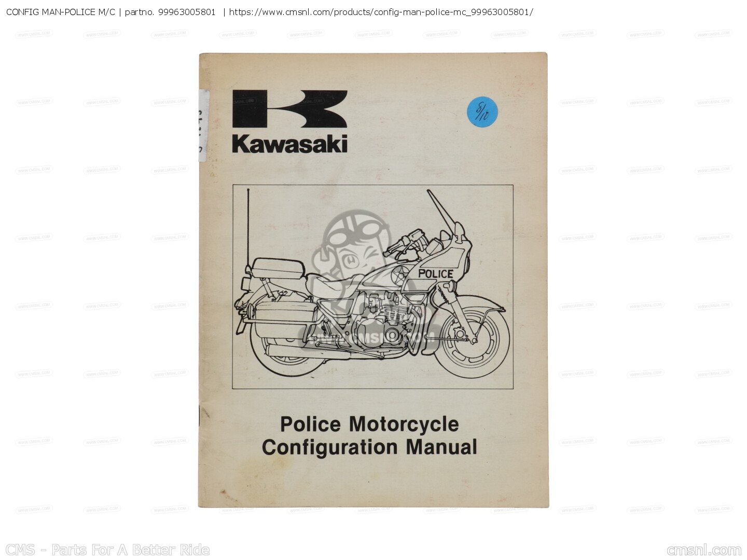Click the Police Motorcycle title text
Viewport: 747px width, 560px height.
[369, 424]
